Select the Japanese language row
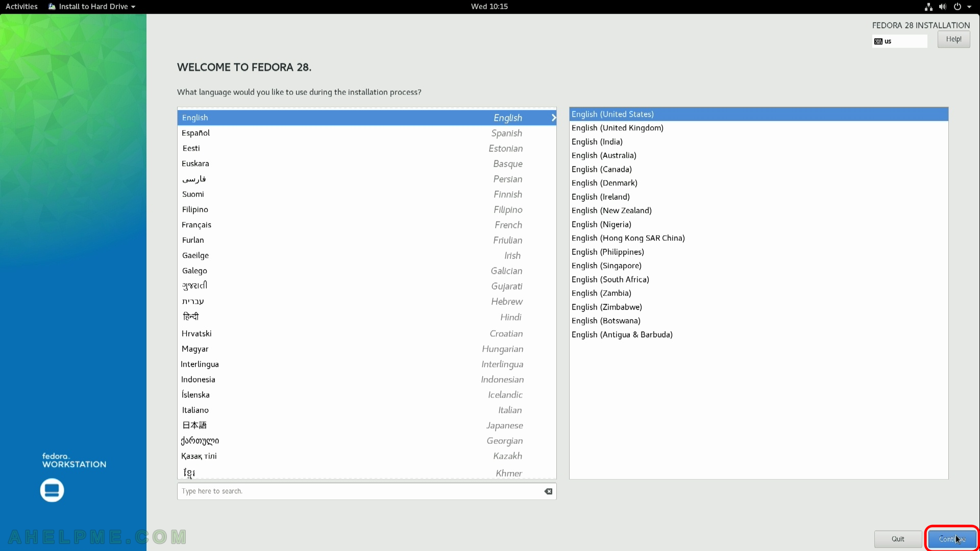 pyautogui.click(x=366, y=425)
